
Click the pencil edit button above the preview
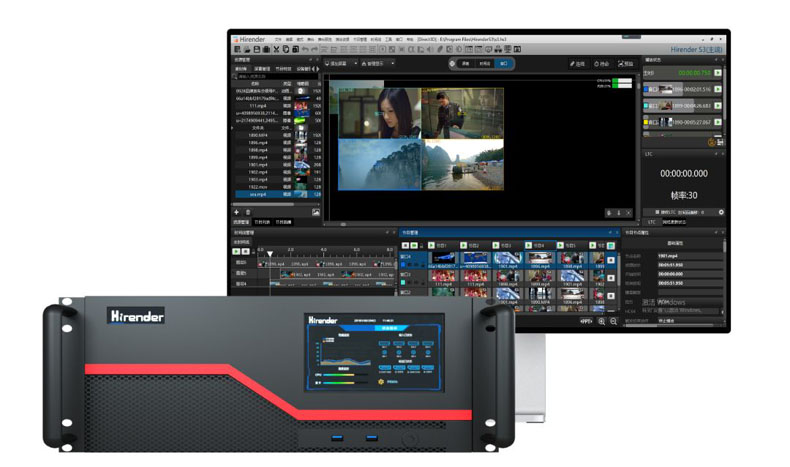(x=577, y=63)
